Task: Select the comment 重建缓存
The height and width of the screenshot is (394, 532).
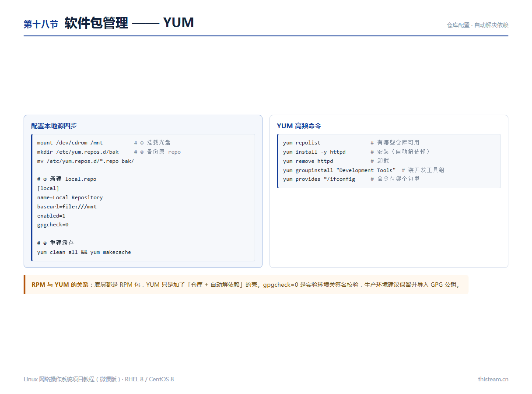Action: point(56,243)
